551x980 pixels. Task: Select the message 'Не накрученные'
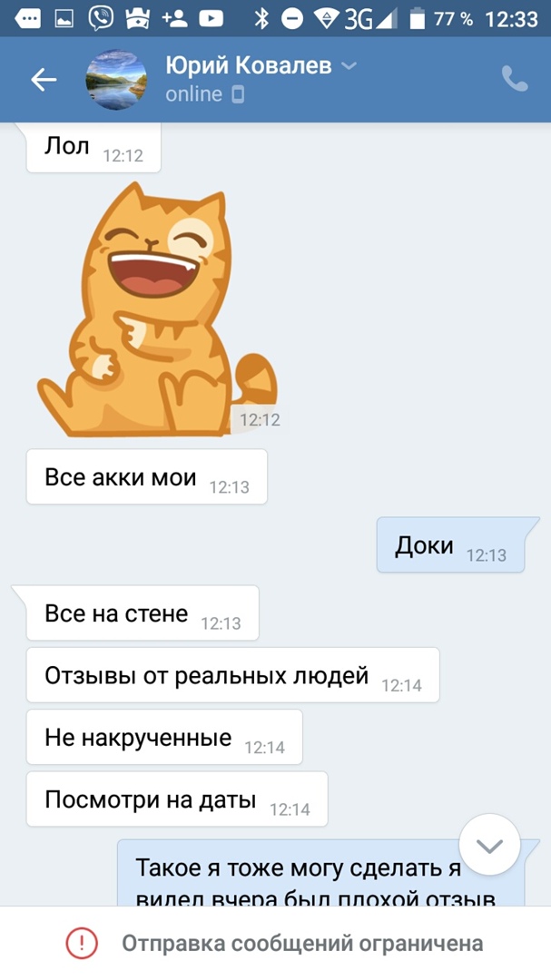pos(164,737)
